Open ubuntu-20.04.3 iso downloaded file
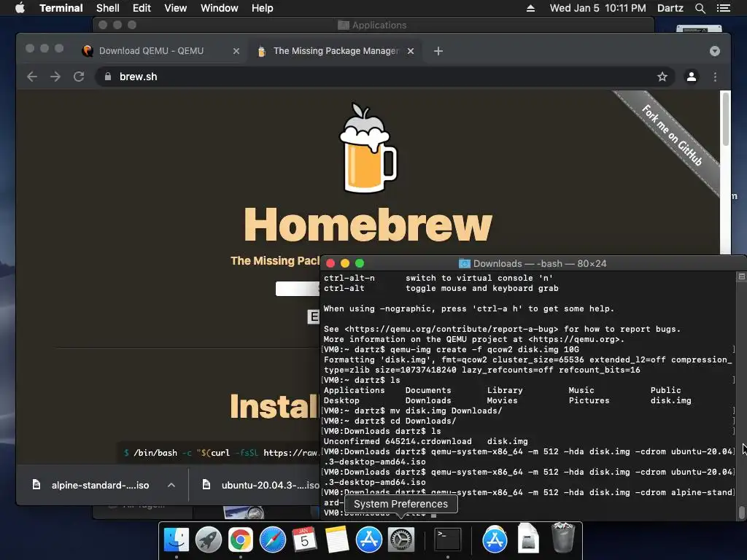Screen dimensions: 747x560 pyautogui.click(x=270, y=485)
